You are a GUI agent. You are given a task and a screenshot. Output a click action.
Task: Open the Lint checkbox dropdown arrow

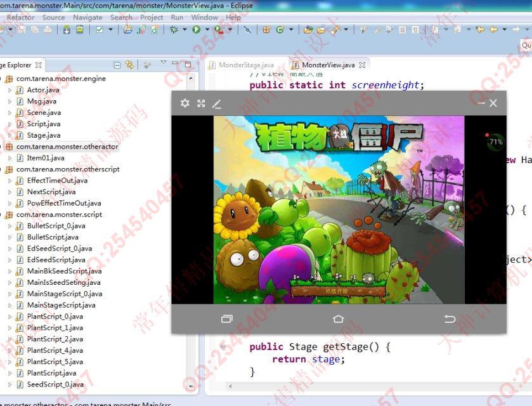coord(110,30)
